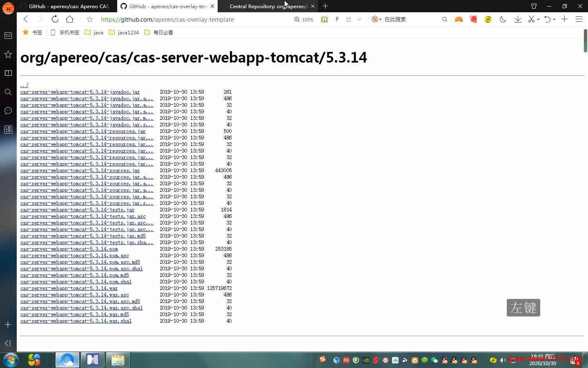Open the cas-server-webapp-tomcat-5.3.14.pom link

click(x=69, y=249)
